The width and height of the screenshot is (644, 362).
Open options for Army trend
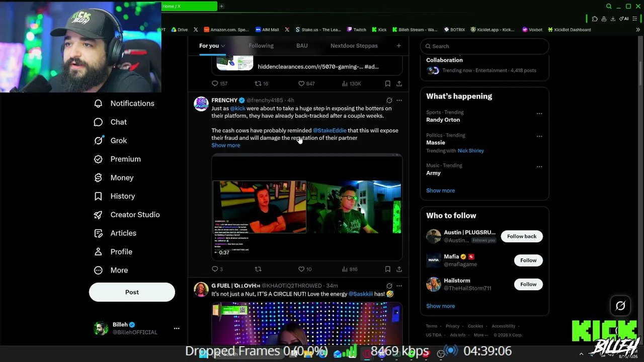point(539,166)
